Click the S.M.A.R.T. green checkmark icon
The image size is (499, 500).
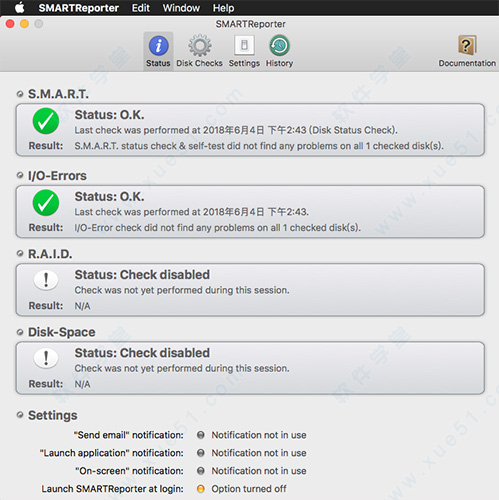(46, 121)
